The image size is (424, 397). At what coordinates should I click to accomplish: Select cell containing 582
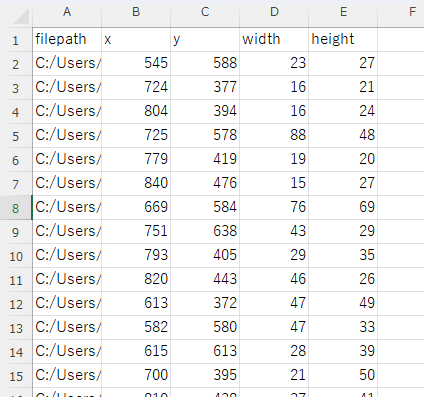[136, 328]
